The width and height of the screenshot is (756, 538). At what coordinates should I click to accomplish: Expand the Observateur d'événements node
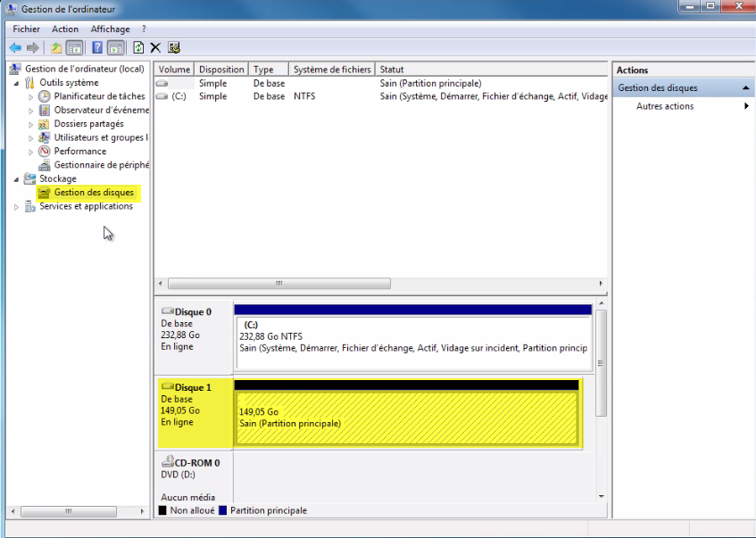coord(31,111)
